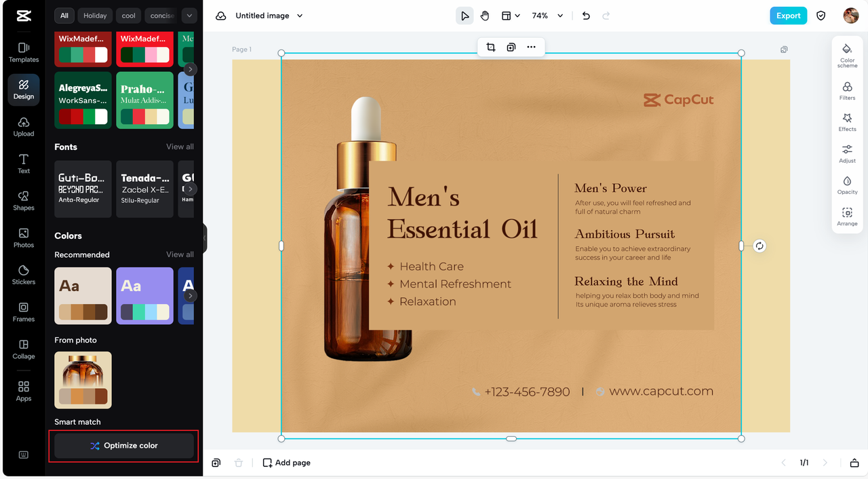Open the Collage panel
This screenshot has width=868, height=479.
[x=24, y=349]
